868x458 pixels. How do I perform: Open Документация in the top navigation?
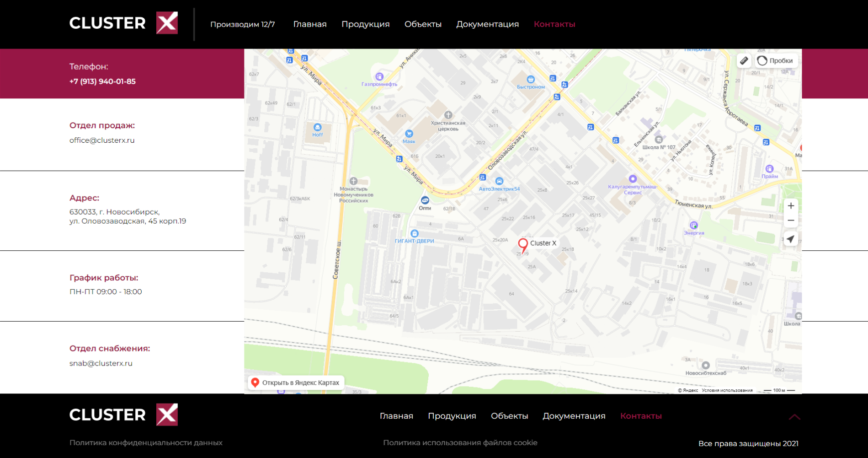487,24
